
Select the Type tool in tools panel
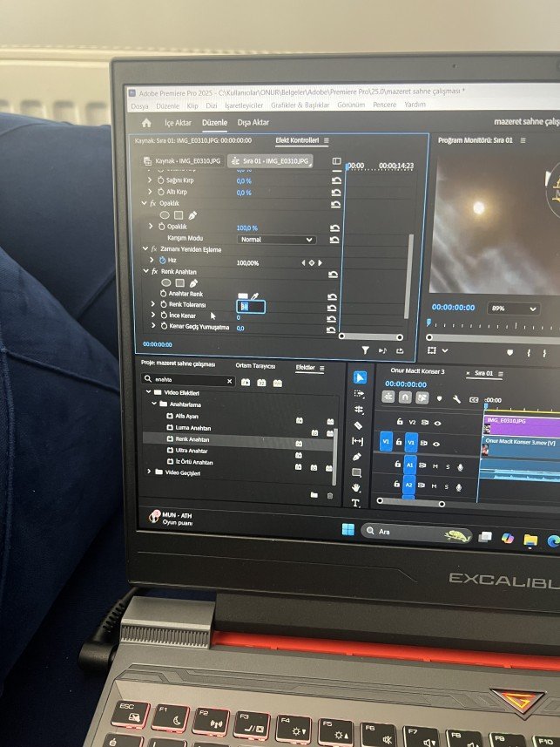355,503
